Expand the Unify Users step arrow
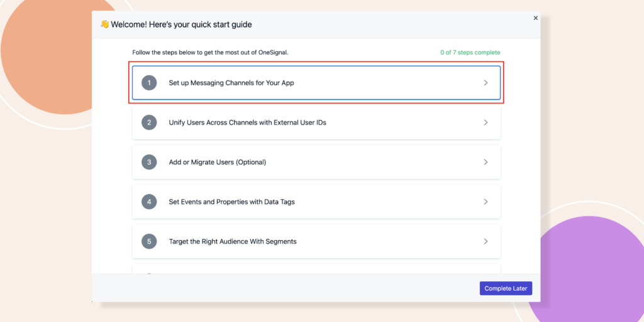The image size is (644, 322). pyautogui.click(x=486, y=123)
